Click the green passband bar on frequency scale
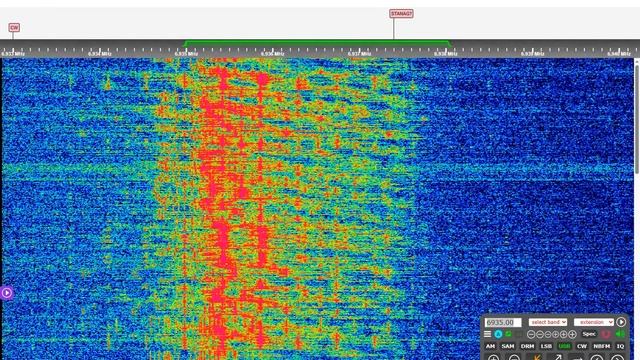This screenshot has width=640, height=360. pos(317,42)
